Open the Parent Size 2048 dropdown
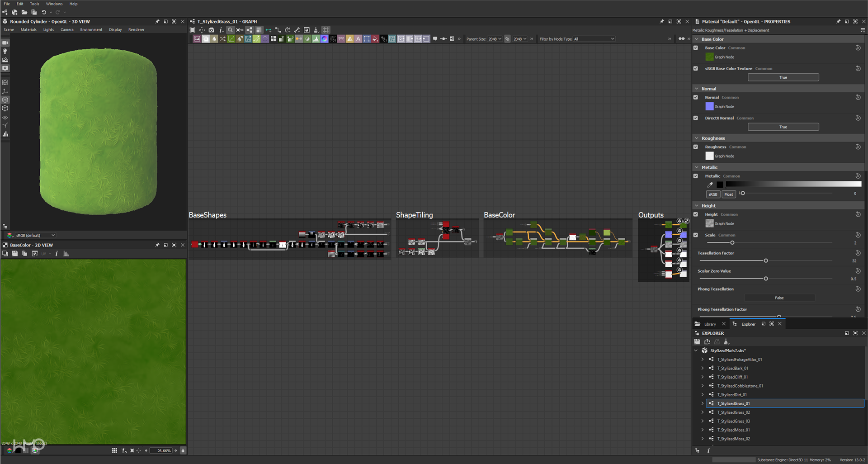Viewport: 868px width, 464px height. [x=495, y=39]
